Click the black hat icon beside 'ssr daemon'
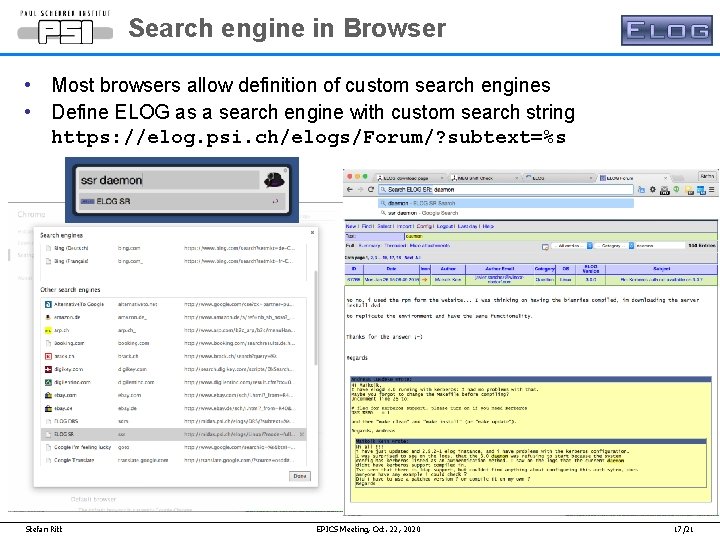 point(275,180)
